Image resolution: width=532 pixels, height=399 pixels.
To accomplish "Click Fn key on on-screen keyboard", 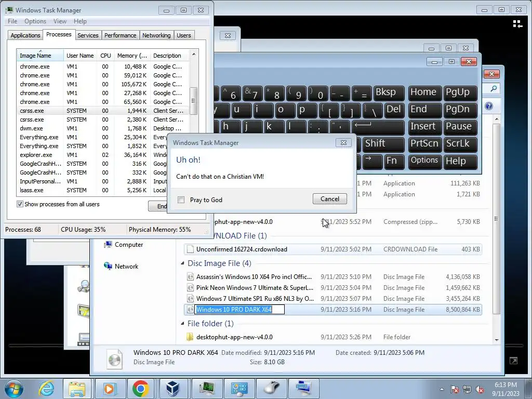I will (x=394, y=161).
